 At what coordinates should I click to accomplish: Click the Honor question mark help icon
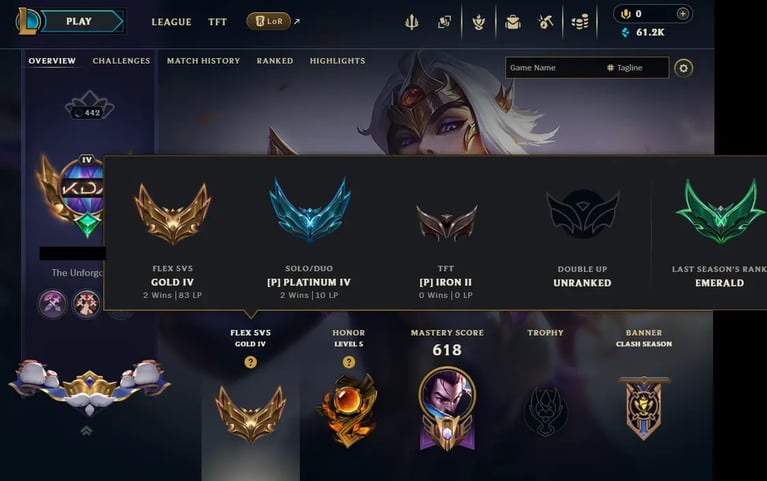349,362
